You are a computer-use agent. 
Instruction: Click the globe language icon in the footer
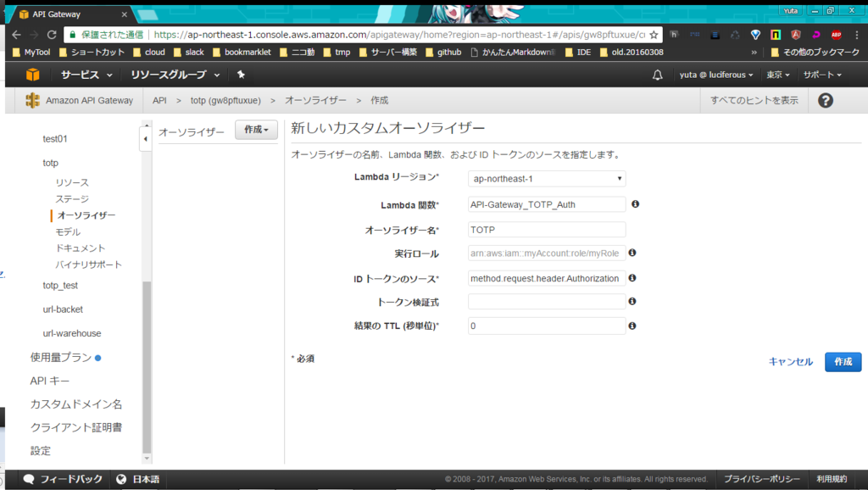[121, 480]
